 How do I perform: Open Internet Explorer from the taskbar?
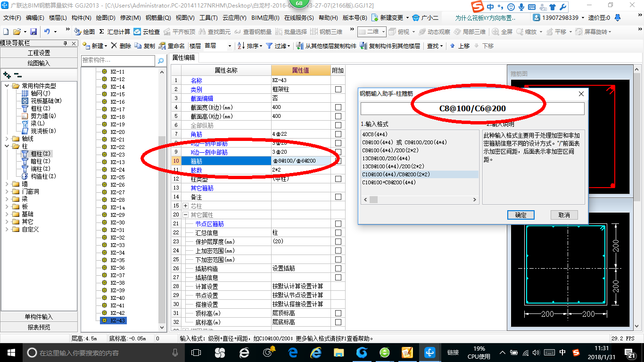tap(315, 353)
